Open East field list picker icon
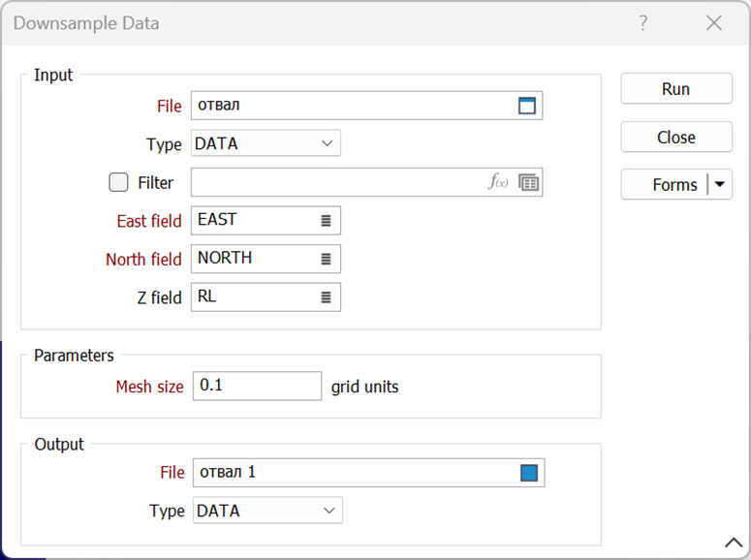The height and width of the screenshot is (560, 751). 326,221
